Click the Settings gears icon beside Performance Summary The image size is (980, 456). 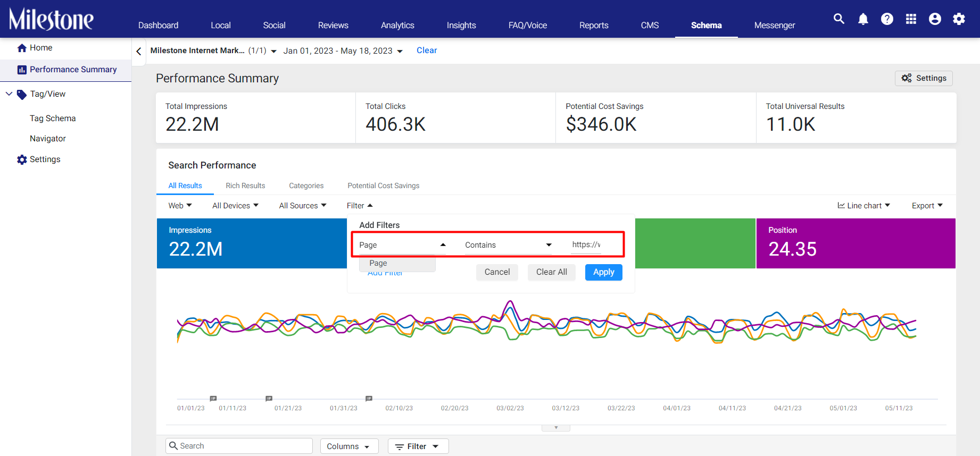pos(907,78)
